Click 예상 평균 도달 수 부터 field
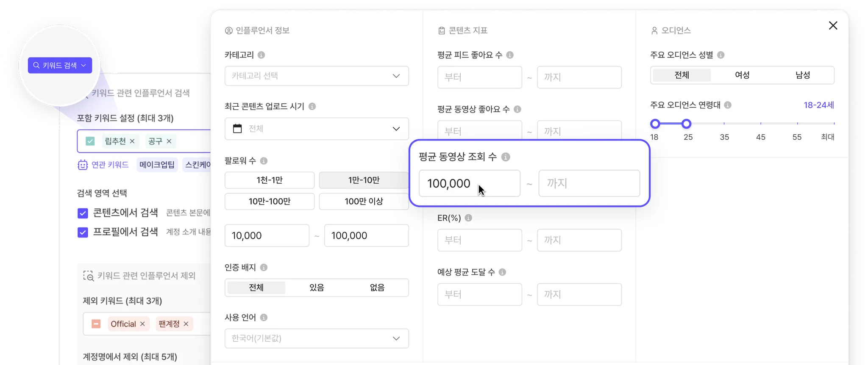 pyautogui.click(x=480, y=294)
